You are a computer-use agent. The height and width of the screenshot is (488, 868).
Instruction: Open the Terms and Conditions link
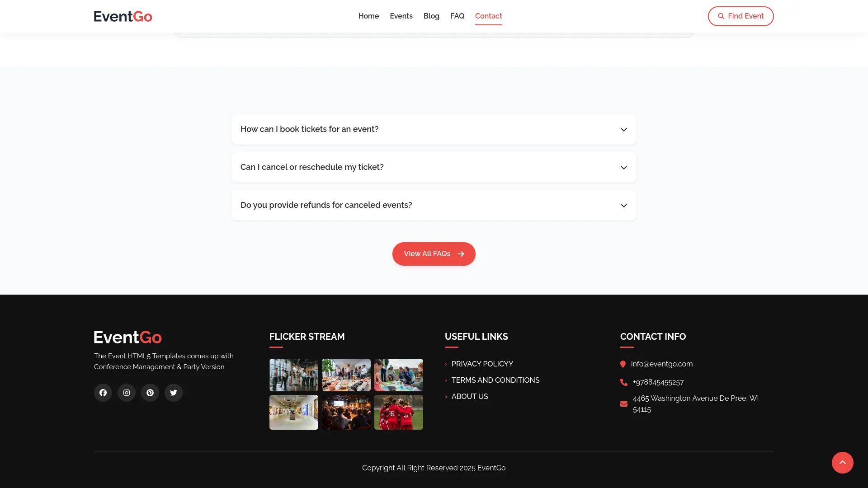tap(495, 380)
